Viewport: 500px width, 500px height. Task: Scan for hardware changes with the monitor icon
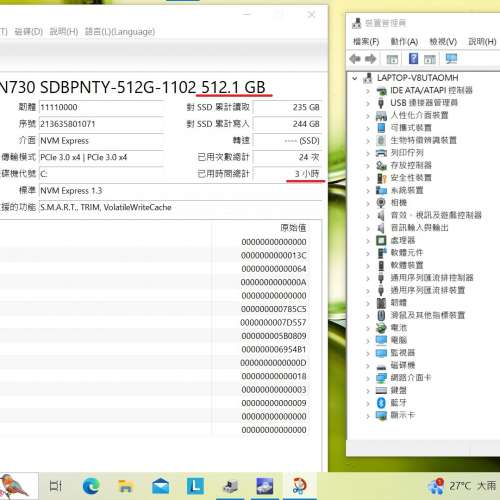tap(451, 59)
